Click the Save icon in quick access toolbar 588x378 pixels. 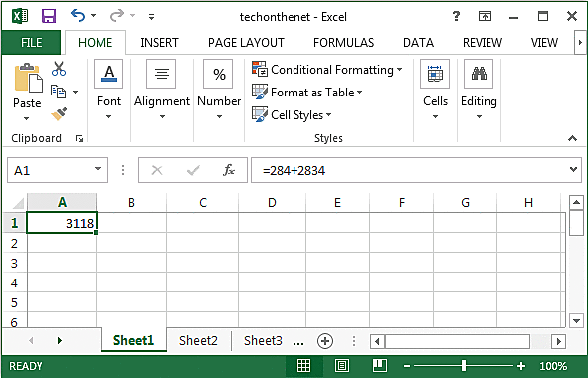tap(49, 17)
